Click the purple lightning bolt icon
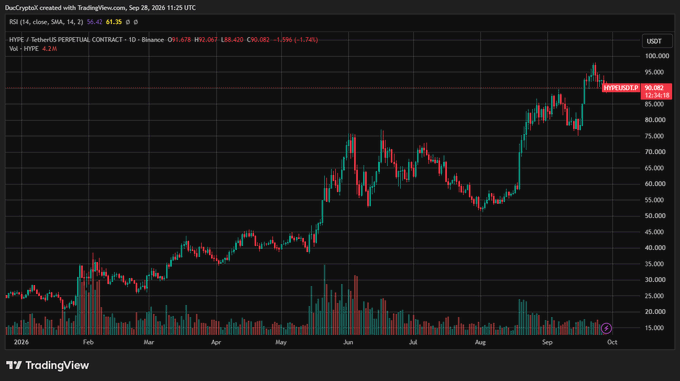Screen dimensions: 680x381 606,328
